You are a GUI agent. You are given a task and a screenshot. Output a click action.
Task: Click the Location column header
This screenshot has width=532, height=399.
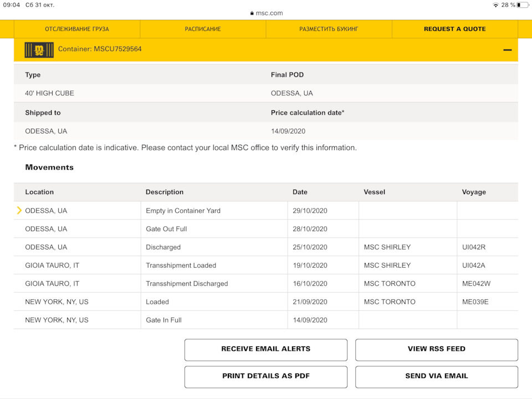[39, 192]
